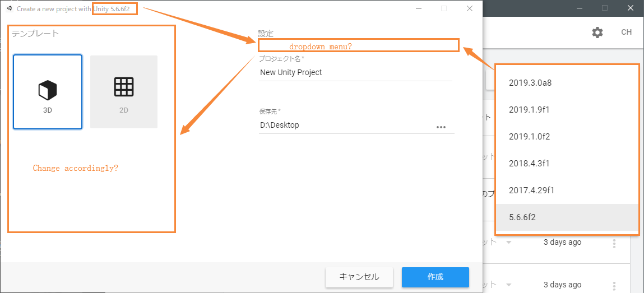
Task: Click the 設定 heading
Action: pos(266,33)
